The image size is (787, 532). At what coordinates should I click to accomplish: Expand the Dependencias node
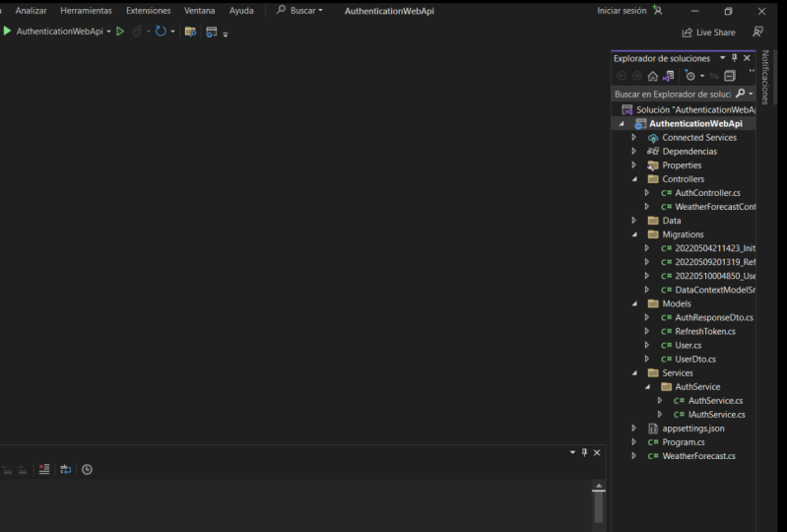[x=634, y=151]
